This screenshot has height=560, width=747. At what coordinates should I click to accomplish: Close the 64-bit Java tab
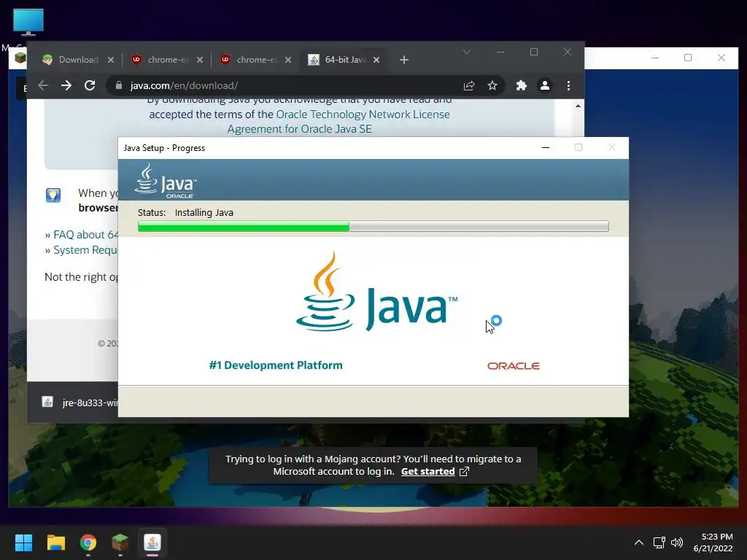[x=376, y=60]
